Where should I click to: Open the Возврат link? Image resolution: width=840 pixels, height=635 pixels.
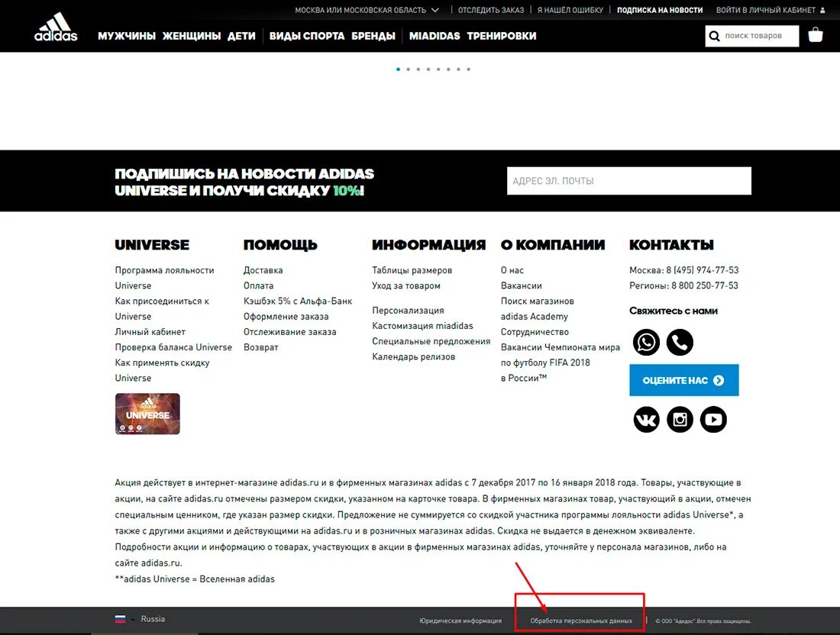click(261, 347)
